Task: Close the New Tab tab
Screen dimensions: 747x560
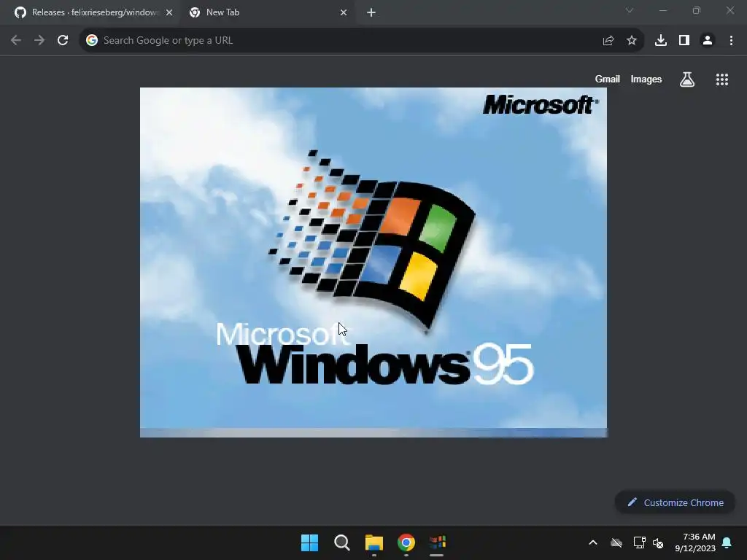Action: tap(344, 13)
